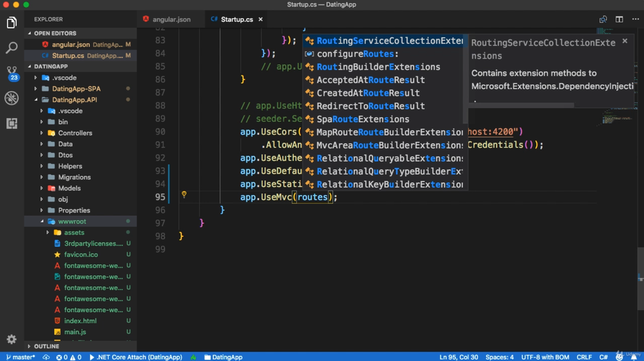Close the Startup.cs tab
This screenshot has height=361, width=644.
[260, 19]
